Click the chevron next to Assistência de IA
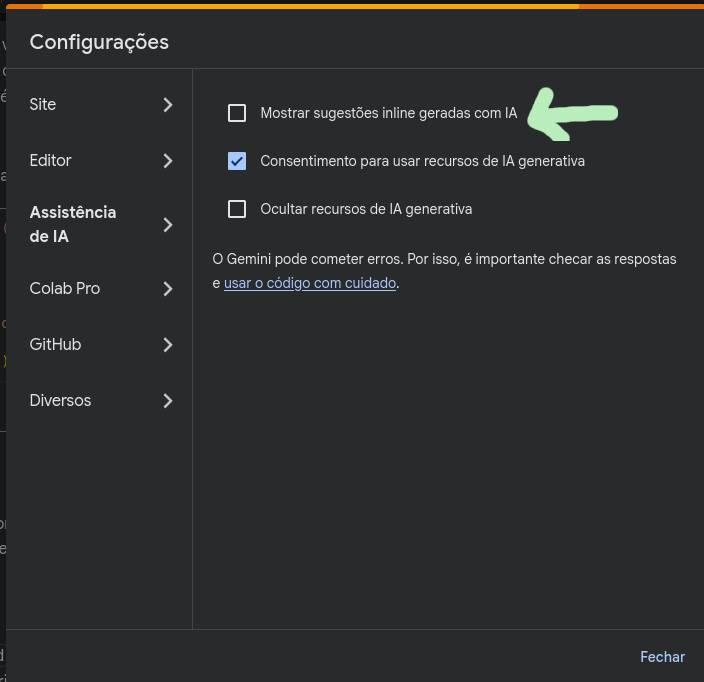 [168, 225]
